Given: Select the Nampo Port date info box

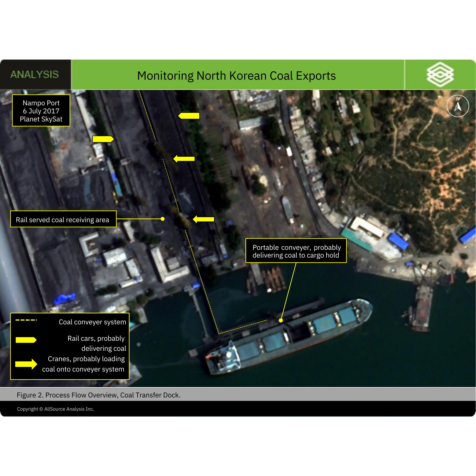Looking at the screenshot, I should [x=41, y=111].
